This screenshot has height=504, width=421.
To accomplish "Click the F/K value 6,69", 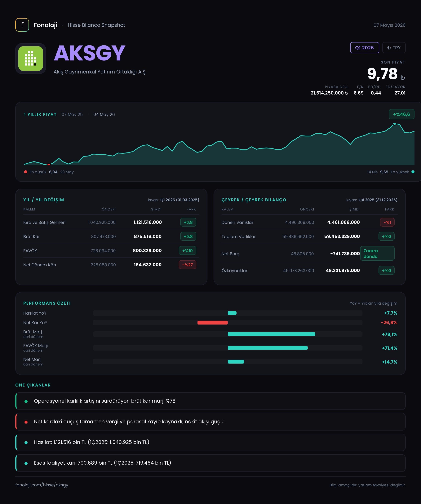I will [x=358, y=93].
